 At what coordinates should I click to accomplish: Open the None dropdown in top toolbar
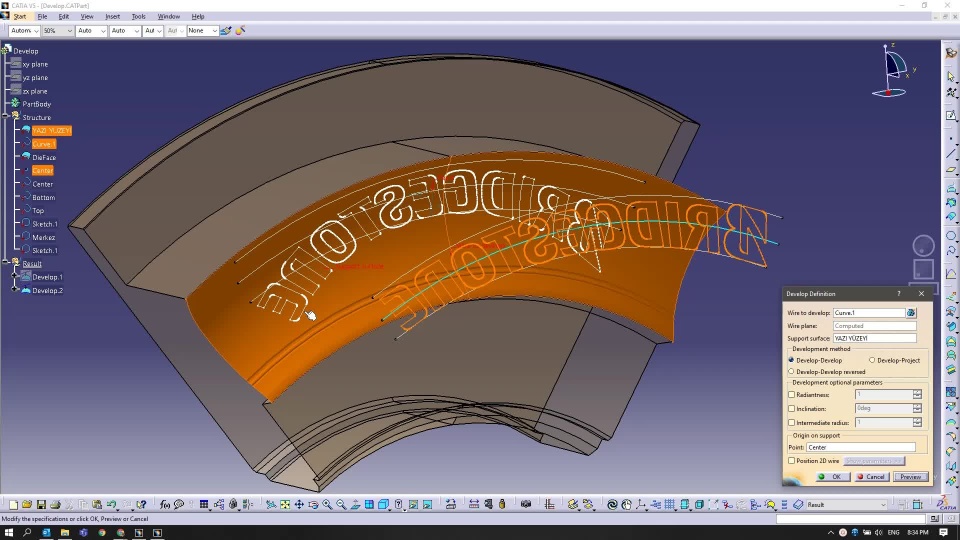(203, 31)
